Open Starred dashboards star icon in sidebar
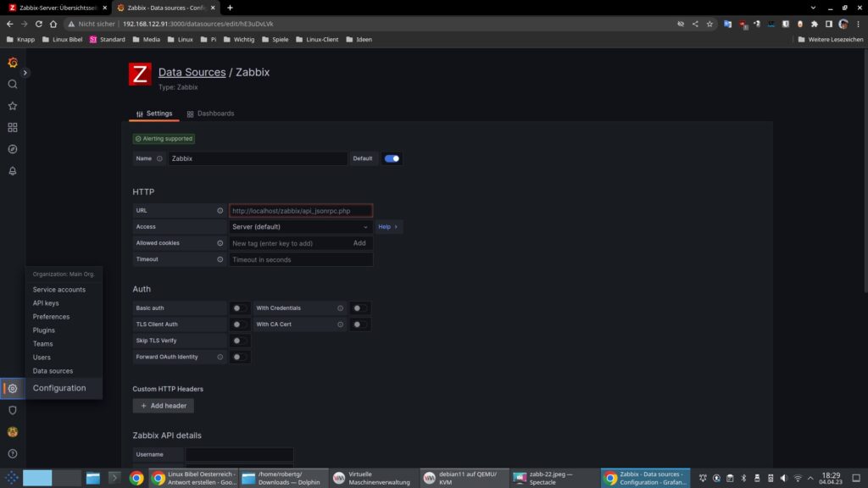Screen dimensions: 868x488 point(13,106)
